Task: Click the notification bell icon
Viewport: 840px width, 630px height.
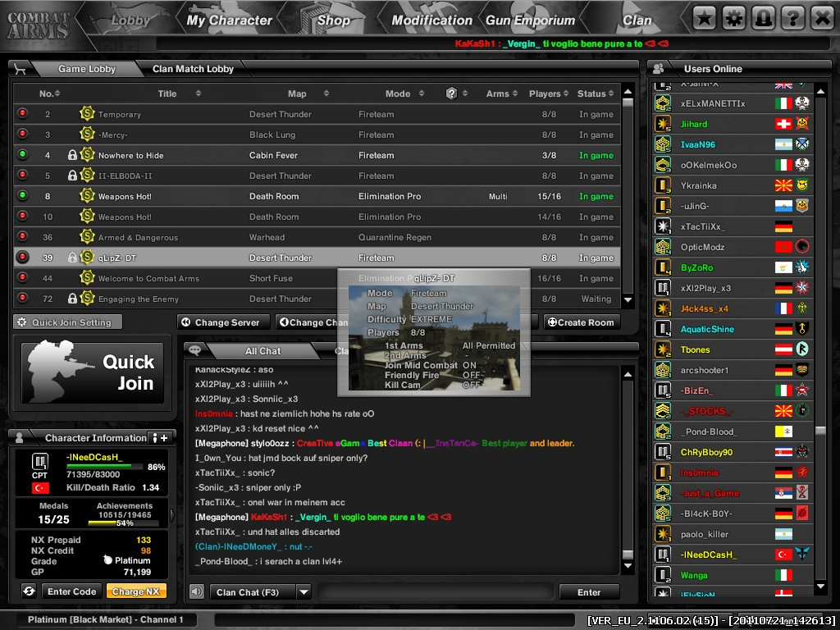Action: pyautogui.click(x=763, y=18)
